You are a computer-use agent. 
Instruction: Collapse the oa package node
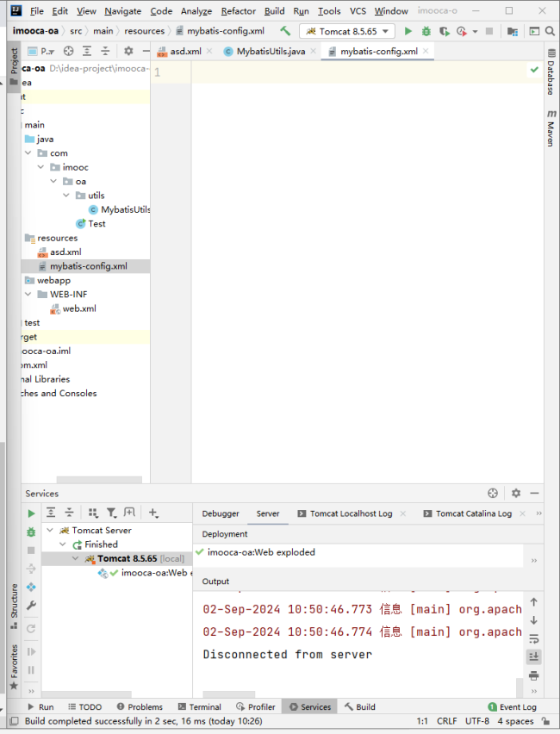pos(53,181)
